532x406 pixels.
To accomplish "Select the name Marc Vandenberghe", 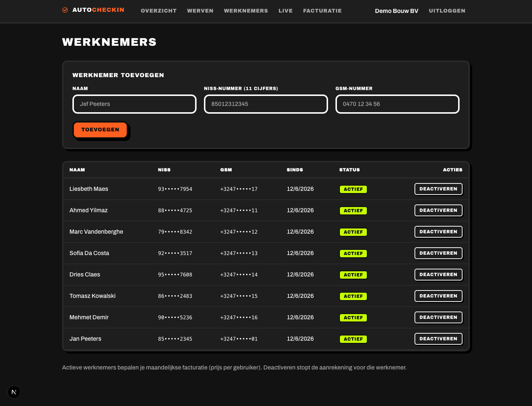I will click(96, 232).
